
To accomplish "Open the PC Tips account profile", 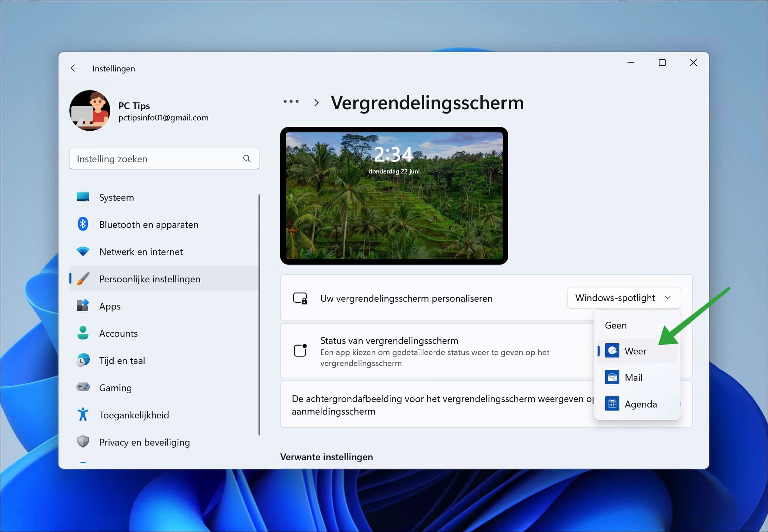I will 139,111.
